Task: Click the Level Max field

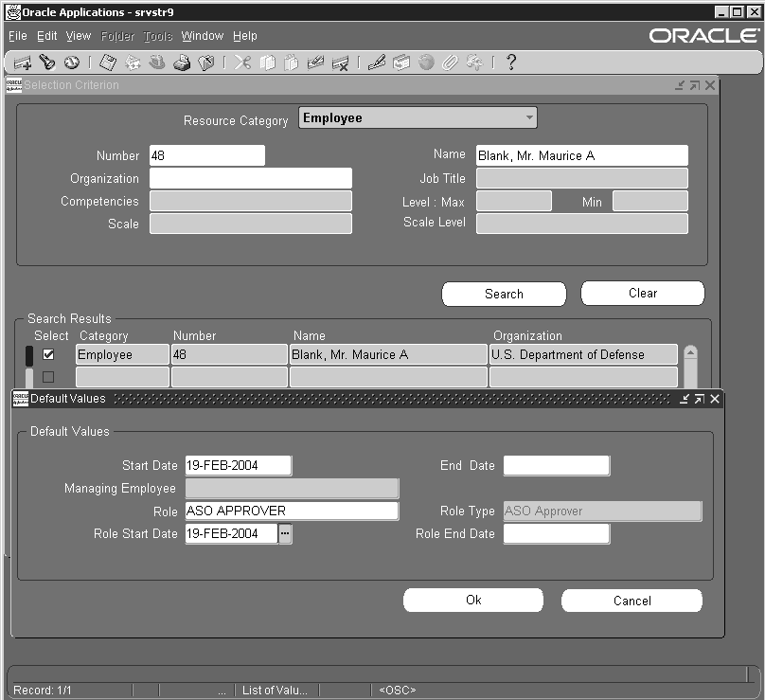Action: pyautogui.click(x=514, y=201)
